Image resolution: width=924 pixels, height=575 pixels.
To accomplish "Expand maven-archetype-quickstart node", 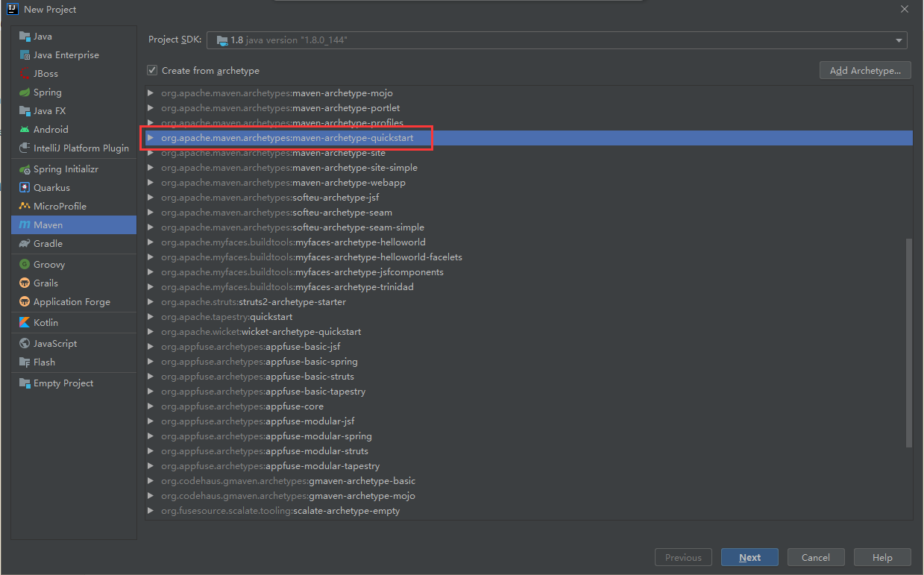I will click(x=151, y=138).
